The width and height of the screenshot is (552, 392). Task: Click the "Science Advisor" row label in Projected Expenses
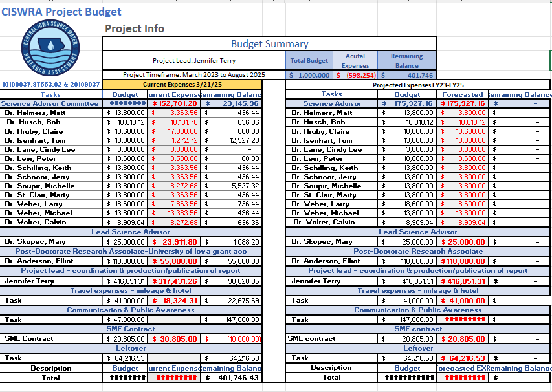pyautogui.click(x=331, y=103)
